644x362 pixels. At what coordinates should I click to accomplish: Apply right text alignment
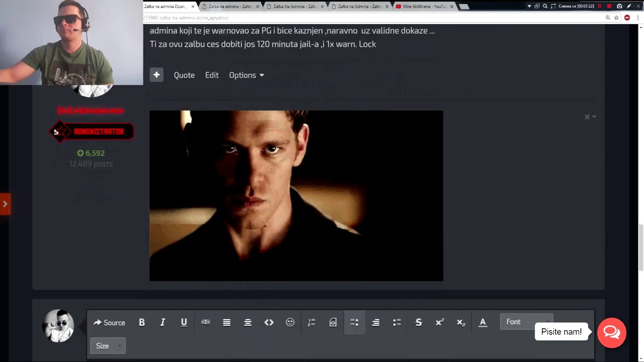(x=376, y=322)
